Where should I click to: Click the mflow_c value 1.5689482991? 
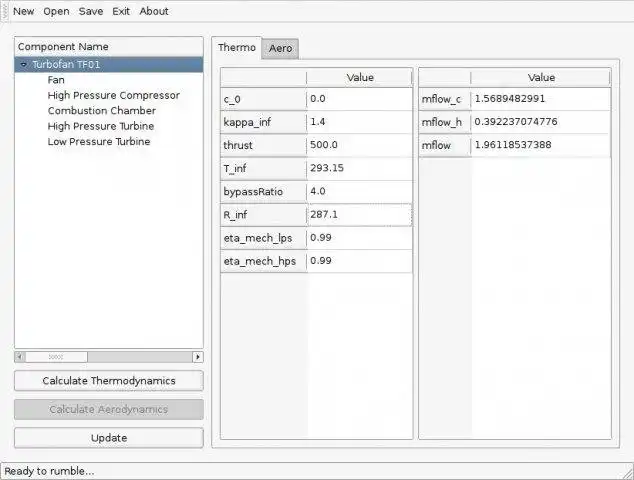tap(541, 99)
